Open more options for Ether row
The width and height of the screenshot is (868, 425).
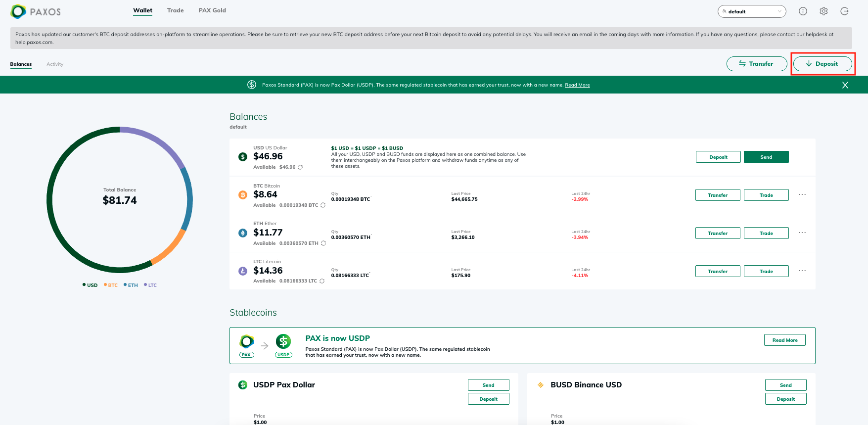(802, 233)
